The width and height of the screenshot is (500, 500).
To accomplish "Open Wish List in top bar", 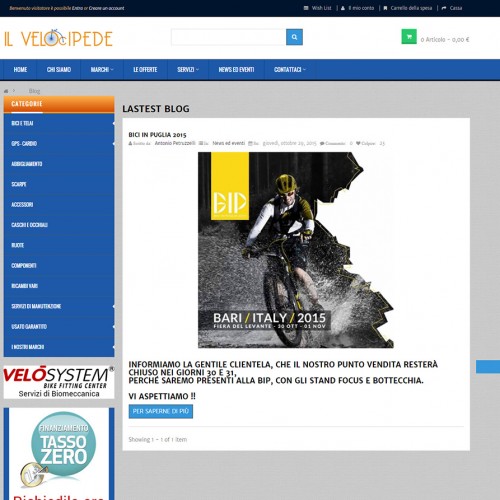I will tap(318, 8).
